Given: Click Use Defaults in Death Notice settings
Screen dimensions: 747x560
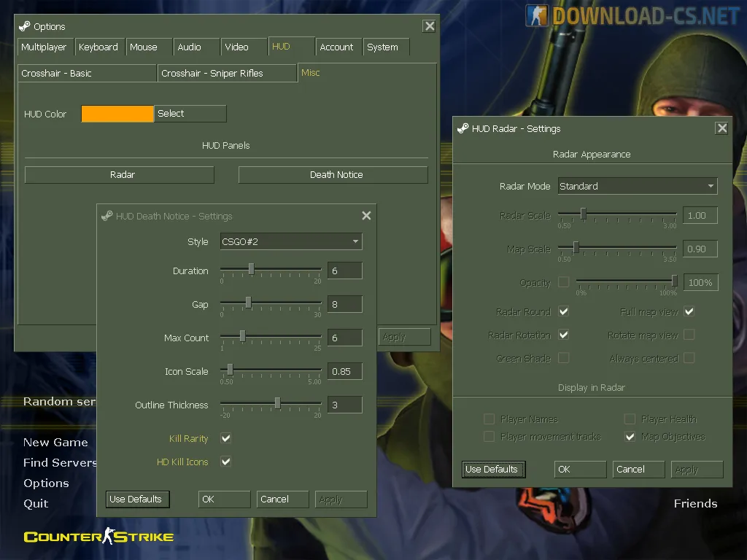Looking at the screenshot, I should click(138, 499).
